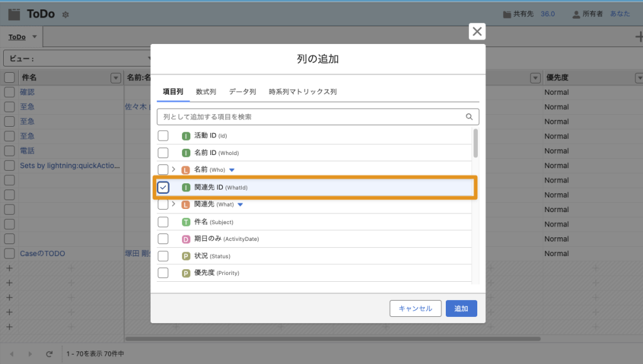Enable the 状況 (Status) checkbox
Viewport: 643px width, 364px height.
click(163, 256)
